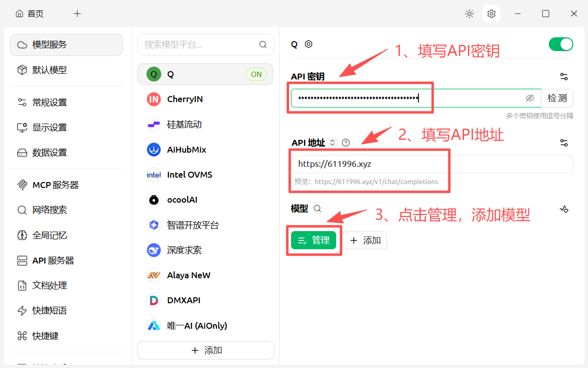Click the API 地址 input with https://611996.xyz
This screenshot has height=368, width=588.
tap(432, 164)
